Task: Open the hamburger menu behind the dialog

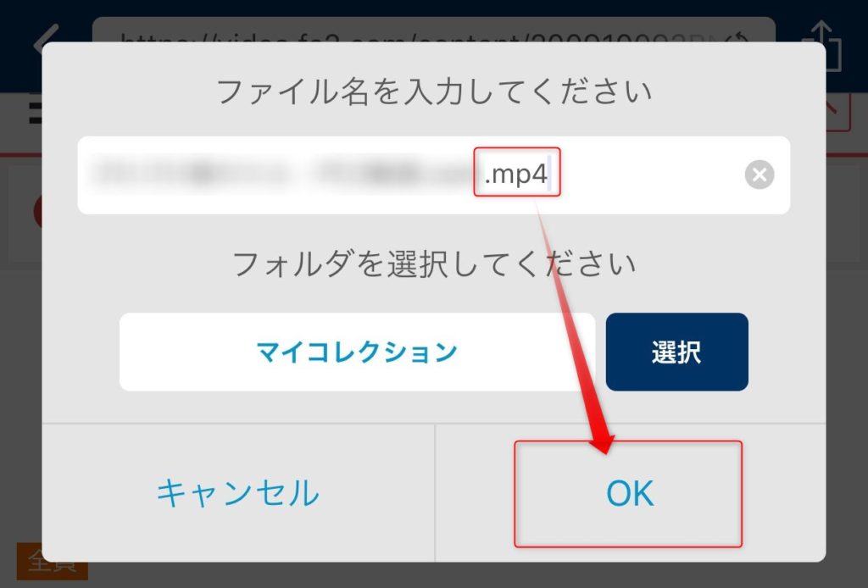Action: pos(36,111)
